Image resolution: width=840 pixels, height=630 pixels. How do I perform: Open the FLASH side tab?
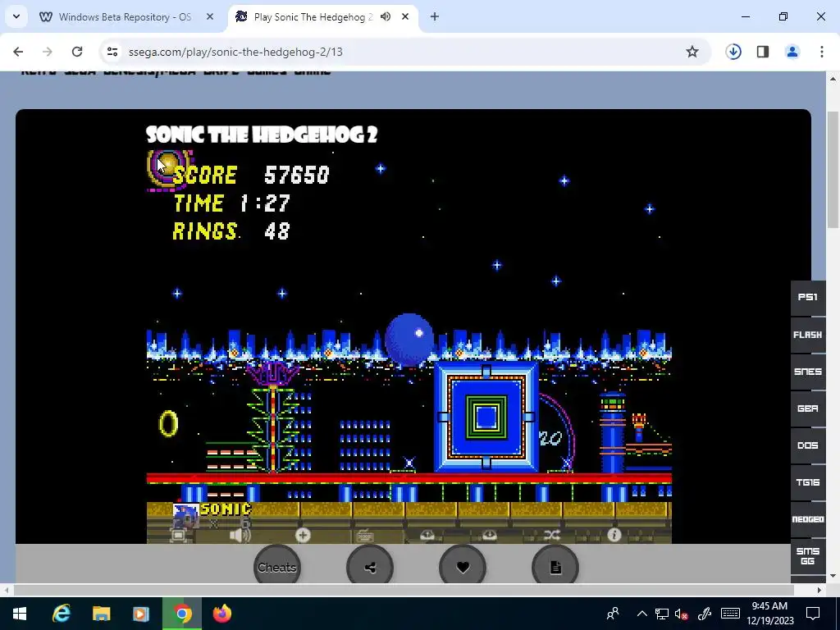point(808,335)
